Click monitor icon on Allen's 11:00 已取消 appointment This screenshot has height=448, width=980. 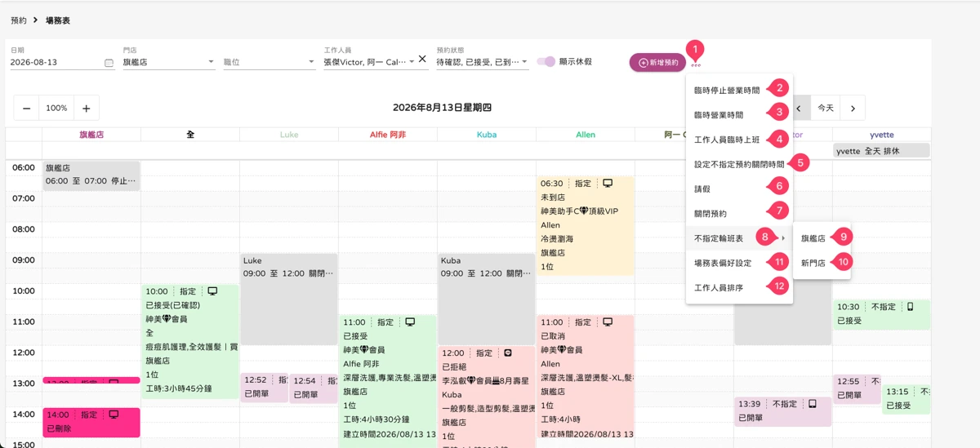pos(608,322)
